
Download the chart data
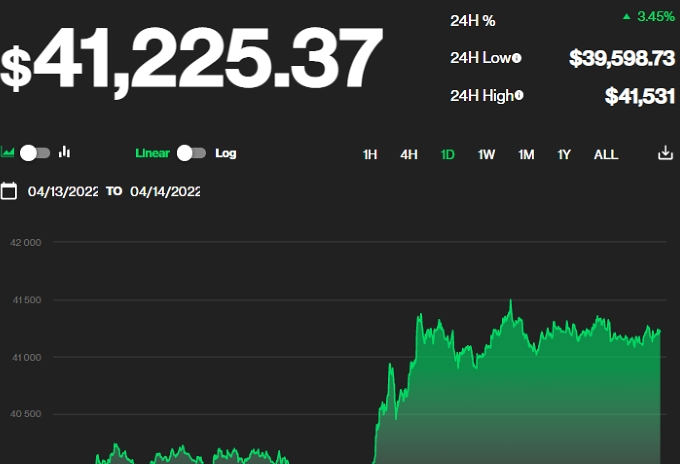665,153
